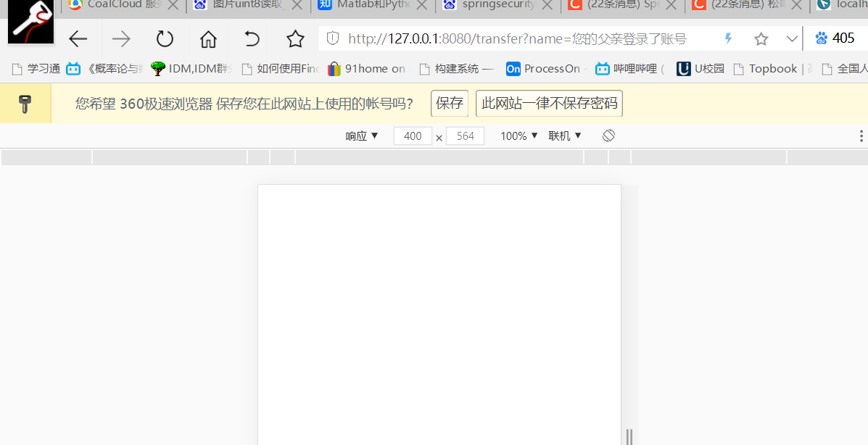Open the U校园 bookmark
868x445 pixels.
pyautogui.click(x=700, y=69)
